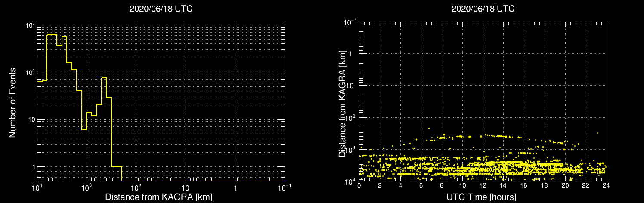Click the 8 tick on the UTC Time axis
The width and height of the screenshot is (644, 203).
[442, 185]
